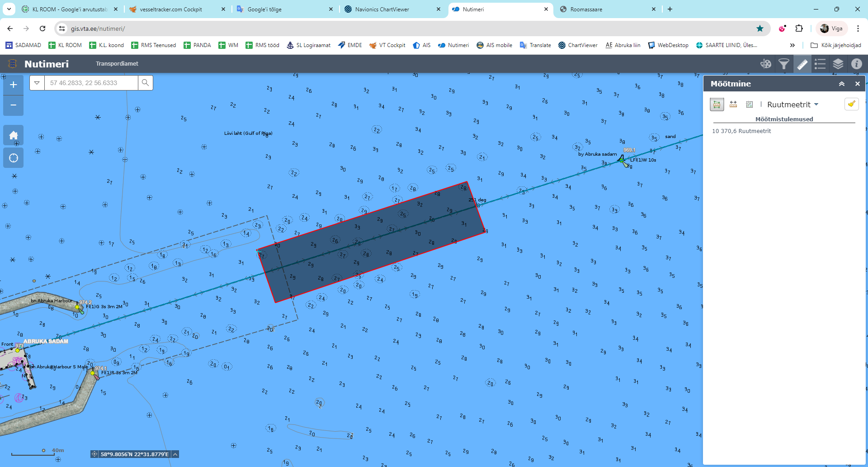Zoom in on the map
Viewport: 868px width, 467px height.
14,85
